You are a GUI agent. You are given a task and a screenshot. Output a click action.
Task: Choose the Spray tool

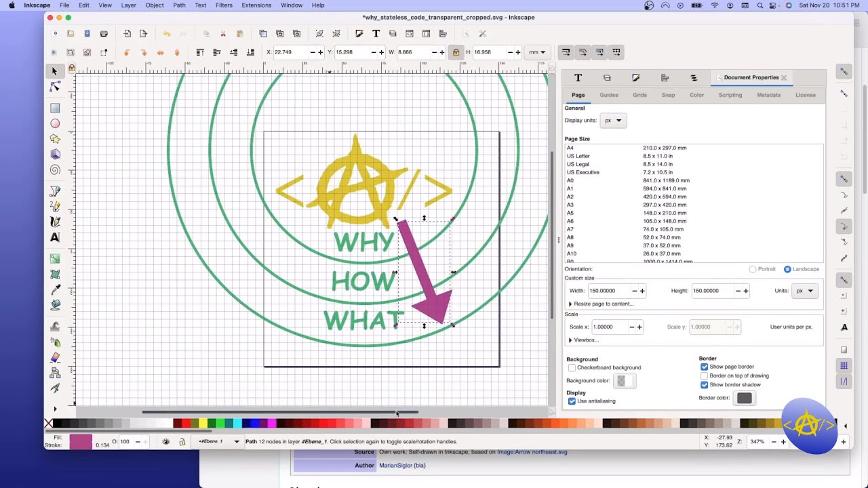[55, 342]
